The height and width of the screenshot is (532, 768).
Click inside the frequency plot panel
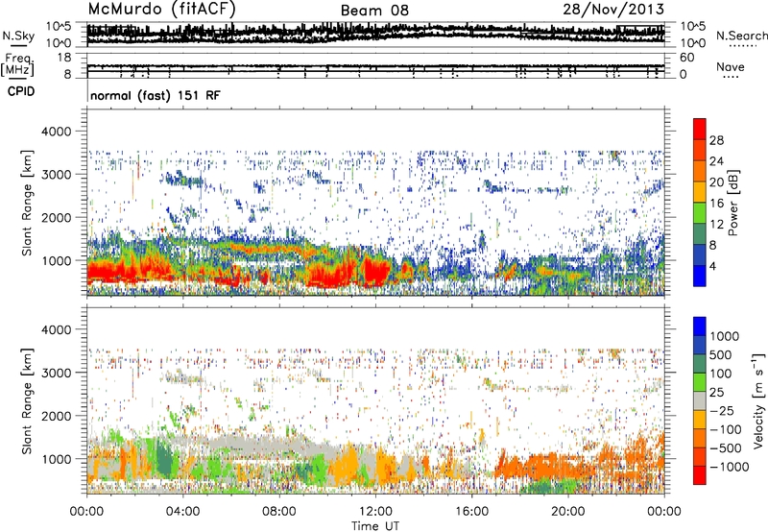[375, 65]
